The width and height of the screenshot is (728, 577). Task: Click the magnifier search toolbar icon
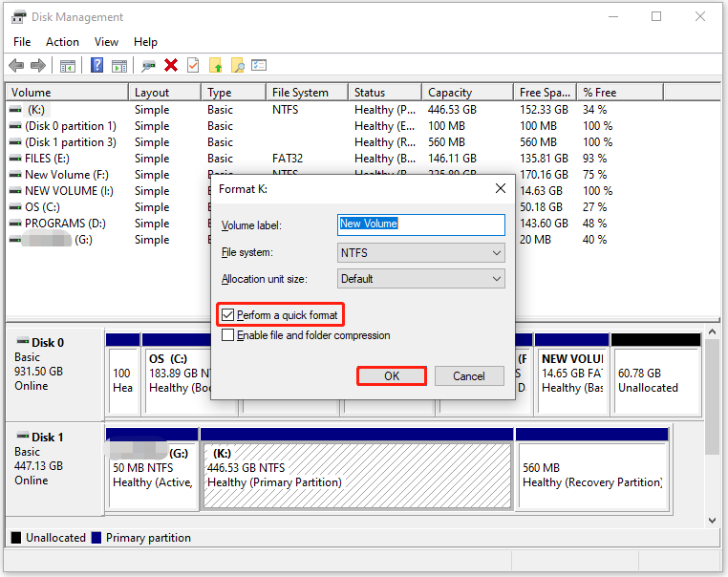coord(238,65)
